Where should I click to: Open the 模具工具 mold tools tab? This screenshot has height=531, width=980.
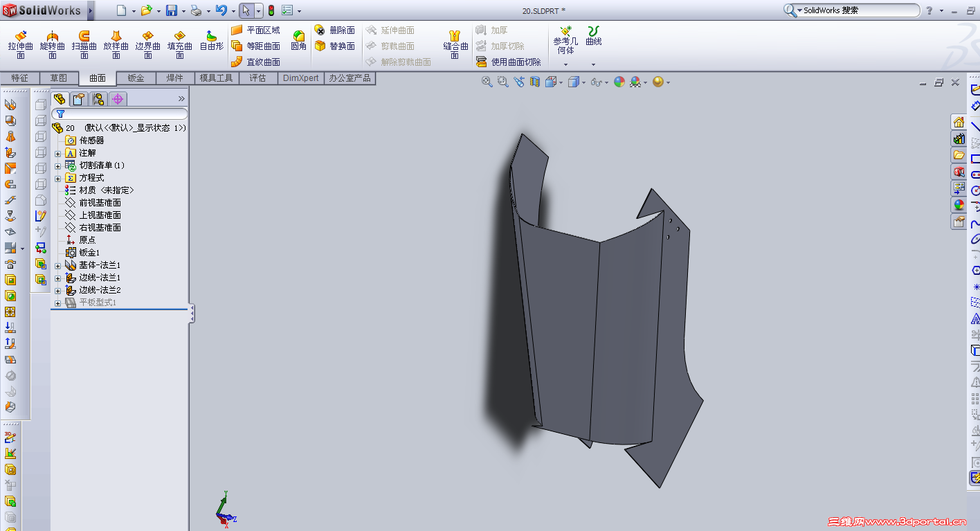[217, 78]
